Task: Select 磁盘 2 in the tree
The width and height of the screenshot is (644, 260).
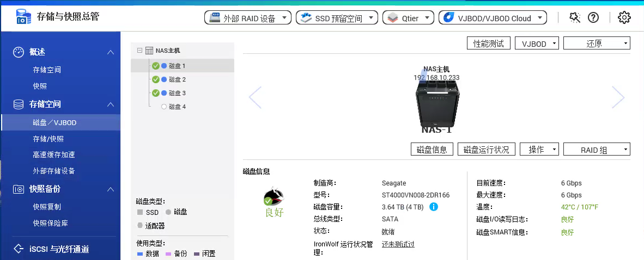Action: point(177,79)
